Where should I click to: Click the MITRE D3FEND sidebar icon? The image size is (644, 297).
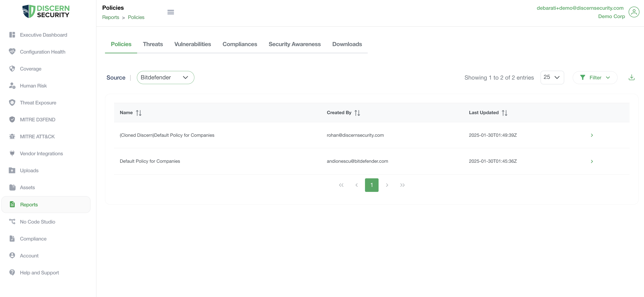tap(12, 119)
